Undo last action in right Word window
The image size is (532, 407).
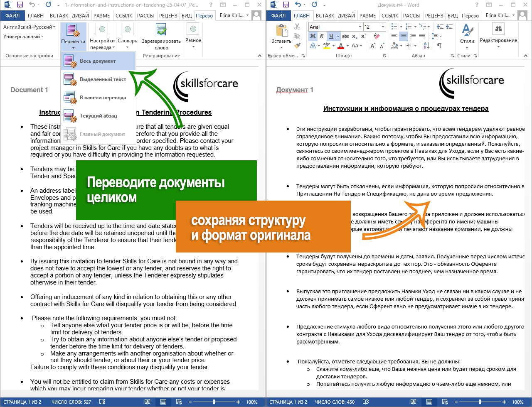[x=298, y=5]
